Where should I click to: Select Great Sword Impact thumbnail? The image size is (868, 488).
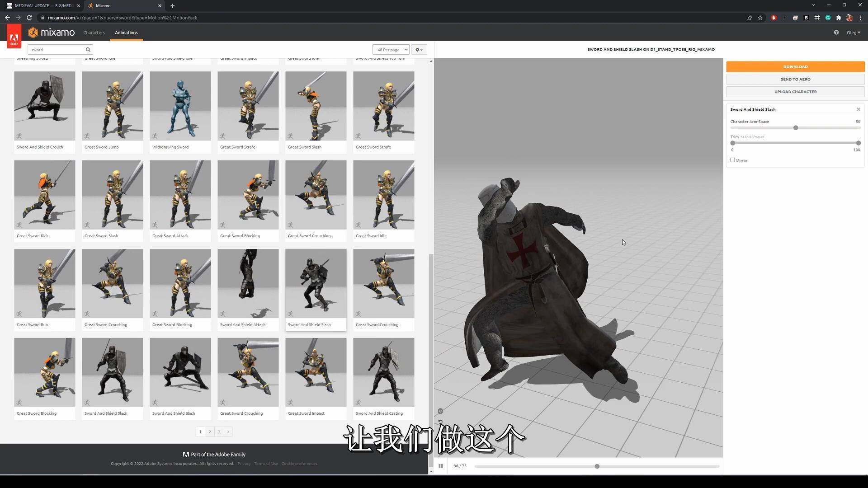tap(316, 372)
